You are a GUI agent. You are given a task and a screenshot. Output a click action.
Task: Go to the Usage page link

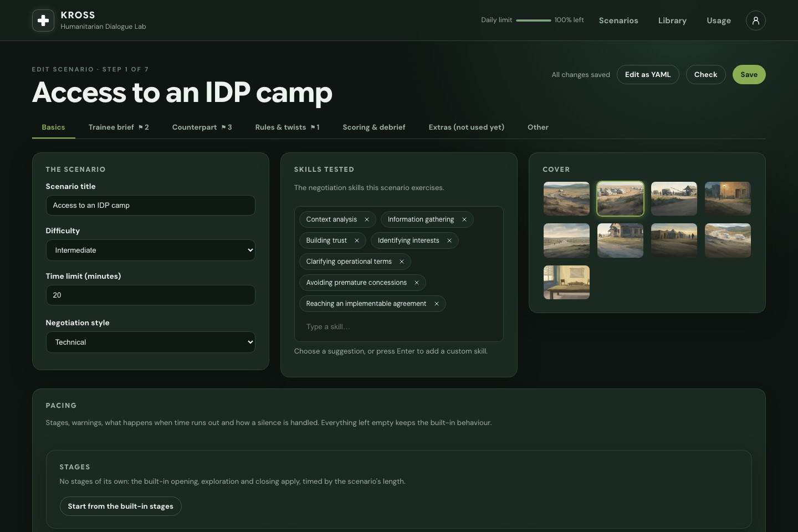coord(719,21)
